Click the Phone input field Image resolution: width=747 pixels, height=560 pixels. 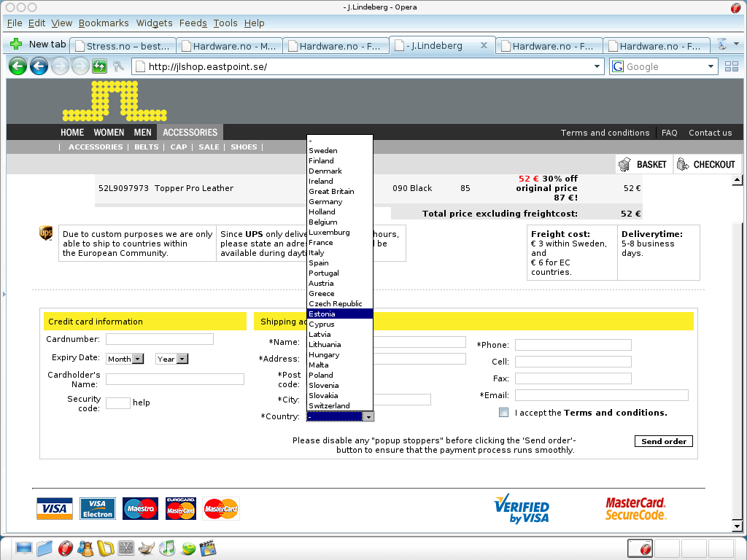point(573,345)
